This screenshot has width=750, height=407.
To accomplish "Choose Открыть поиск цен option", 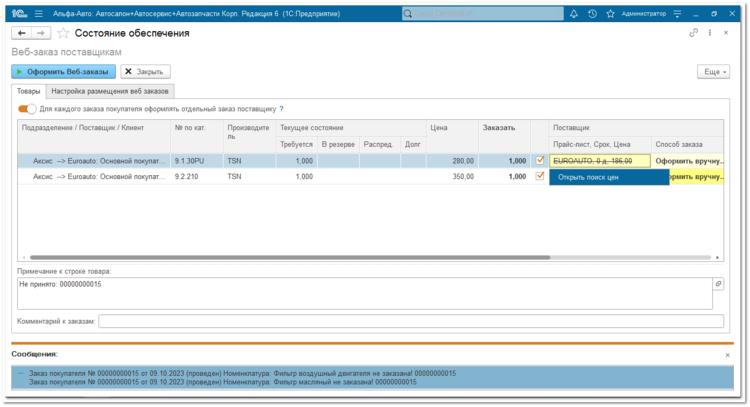I will [x=609, y=177].
